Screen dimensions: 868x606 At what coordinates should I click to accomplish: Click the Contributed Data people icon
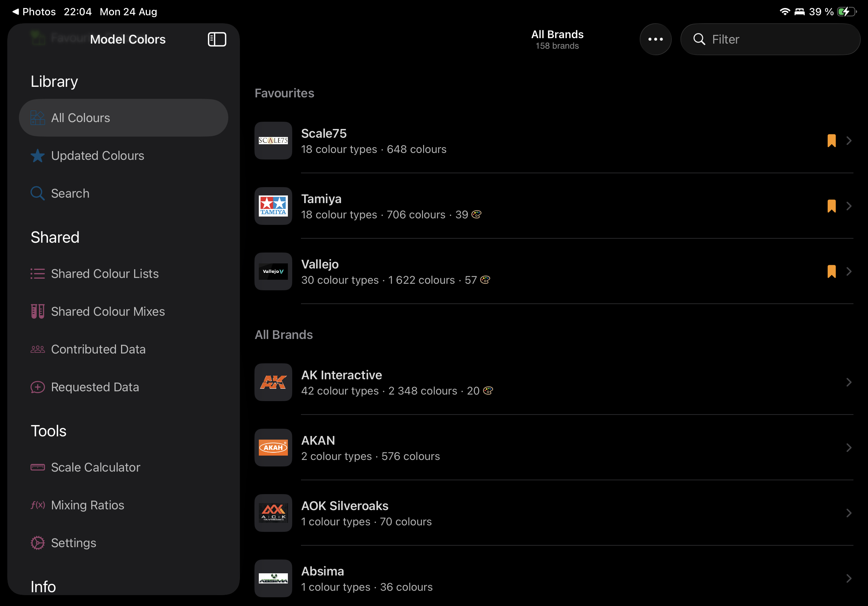(x=38, y=349)
